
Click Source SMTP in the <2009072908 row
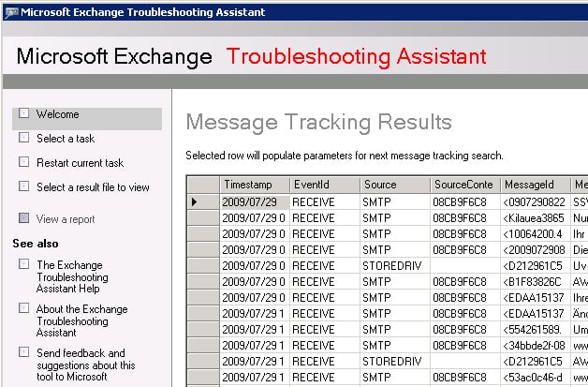(395, 250)
